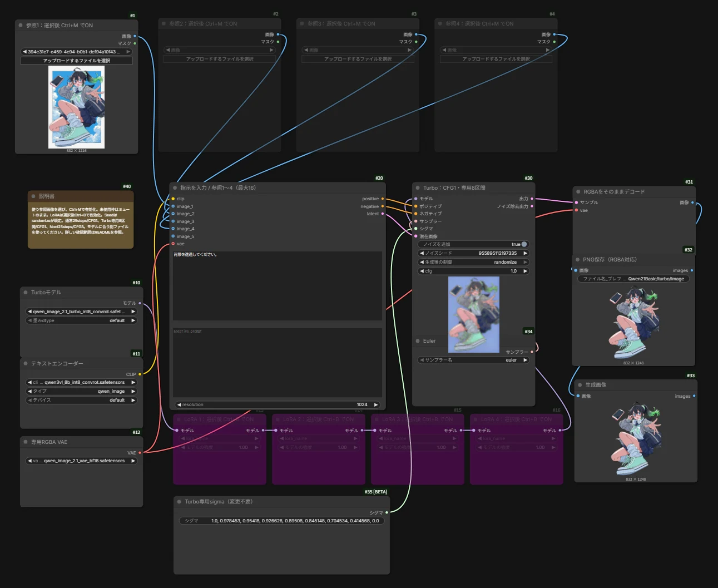Collapse the テキストエンコーダー node via its title dot
The height and width of the screenshot is (588, 718).
click(26, 364)
